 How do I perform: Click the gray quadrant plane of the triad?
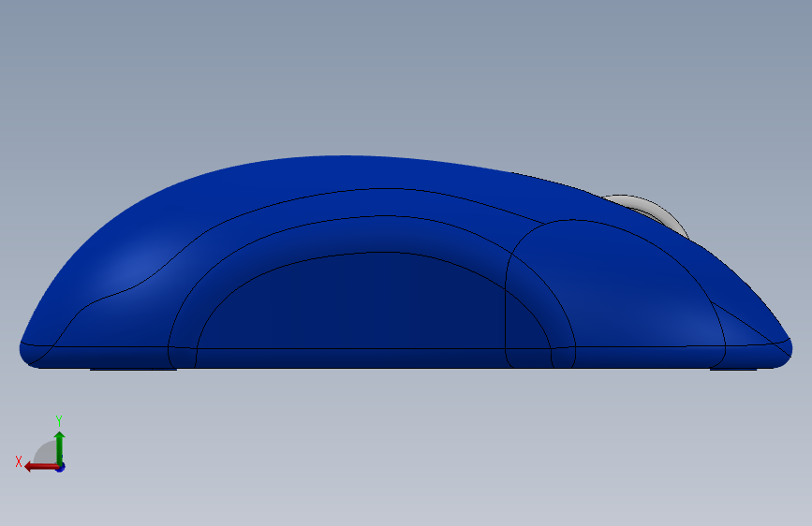pyautogui.click(x=47, y=453)
